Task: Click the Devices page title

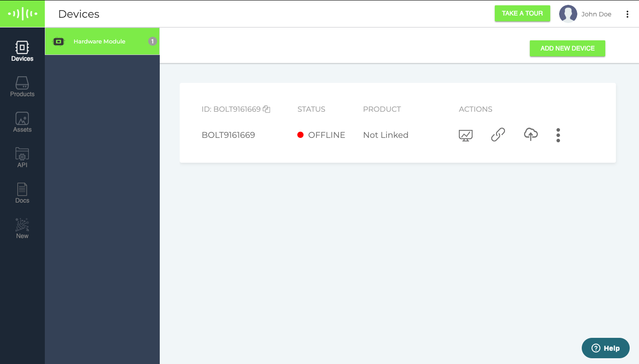Action: click(79, 14)
